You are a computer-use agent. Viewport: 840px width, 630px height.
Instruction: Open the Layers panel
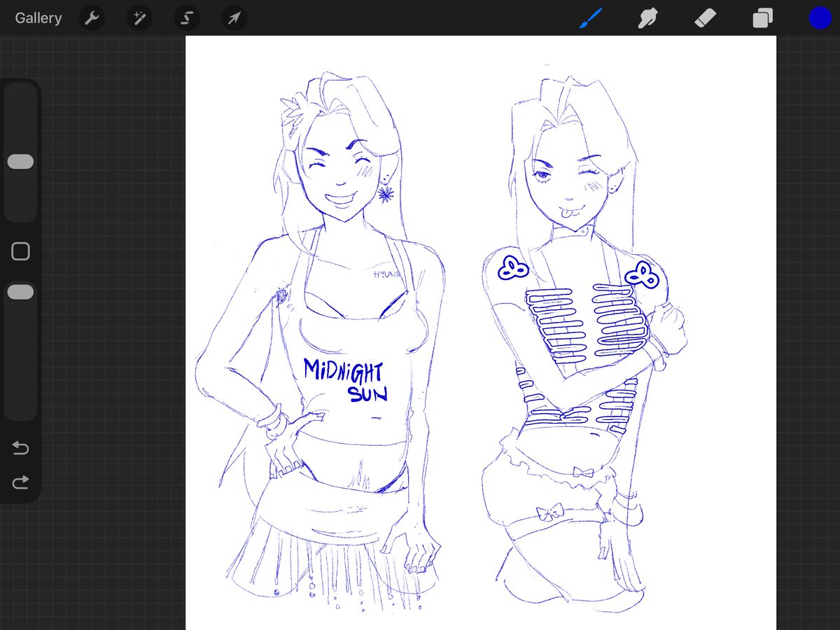762,18
